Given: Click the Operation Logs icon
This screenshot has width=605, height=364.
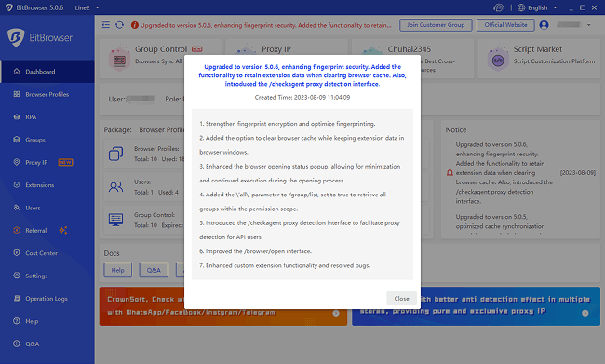Looking at the screenshot, I should point(17,299).
